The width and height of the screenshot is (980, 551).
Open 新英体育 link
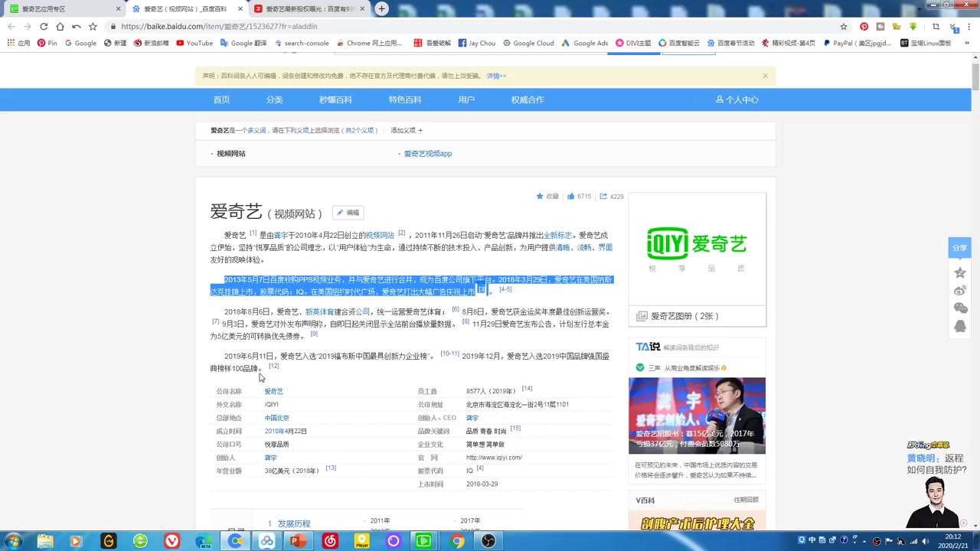click(319, 311)
